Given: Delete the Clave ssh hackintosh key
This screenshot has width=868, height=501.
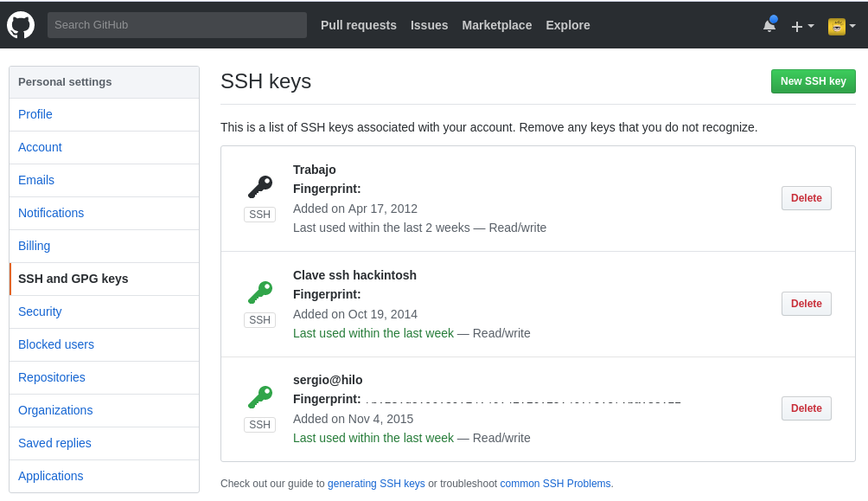Looking at the screenshot, I should (806, 304).
